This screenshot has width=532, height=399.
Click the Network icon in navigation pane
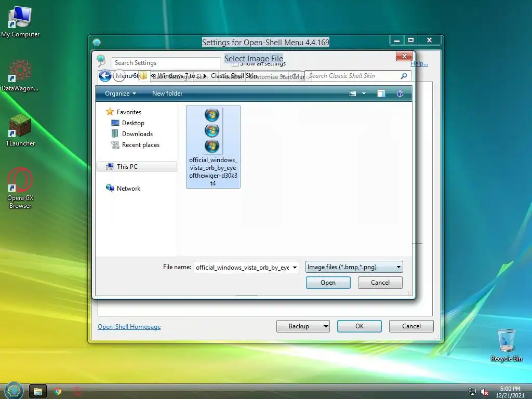click(110, 188)
